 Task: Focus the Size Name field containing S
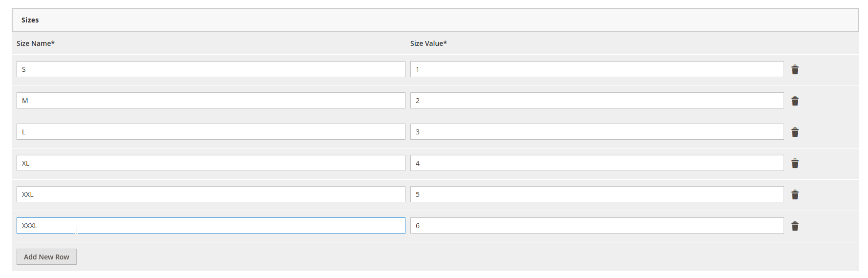[x=211, y=69]
